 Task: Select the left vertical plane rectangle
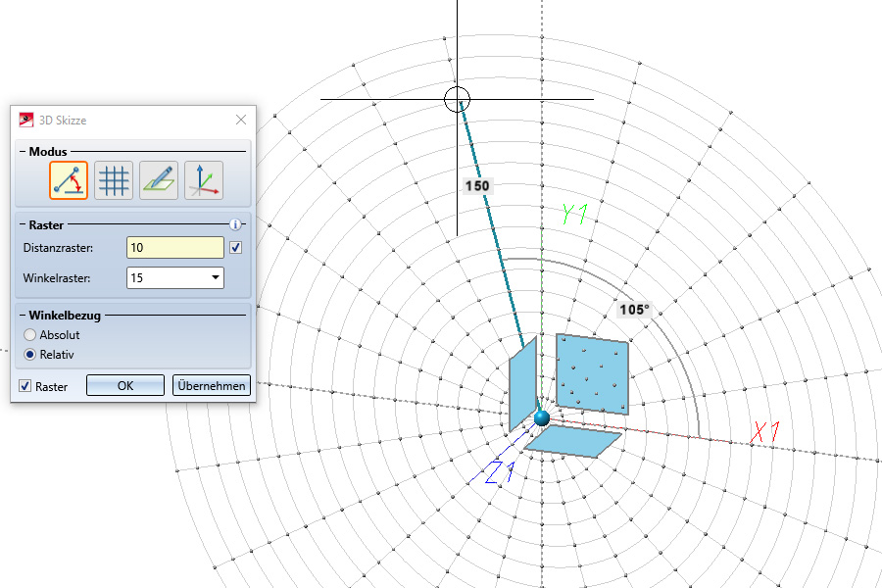point(523,384)
